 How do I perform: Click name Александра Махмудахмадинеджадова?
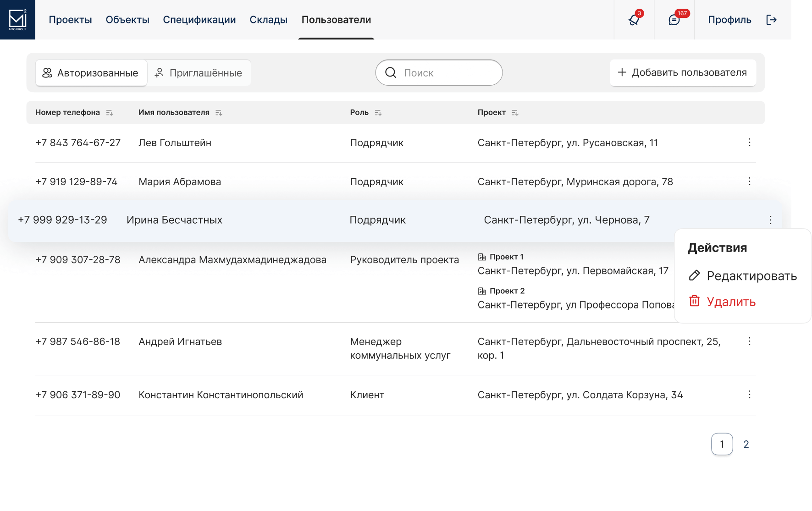coord(232,260)
